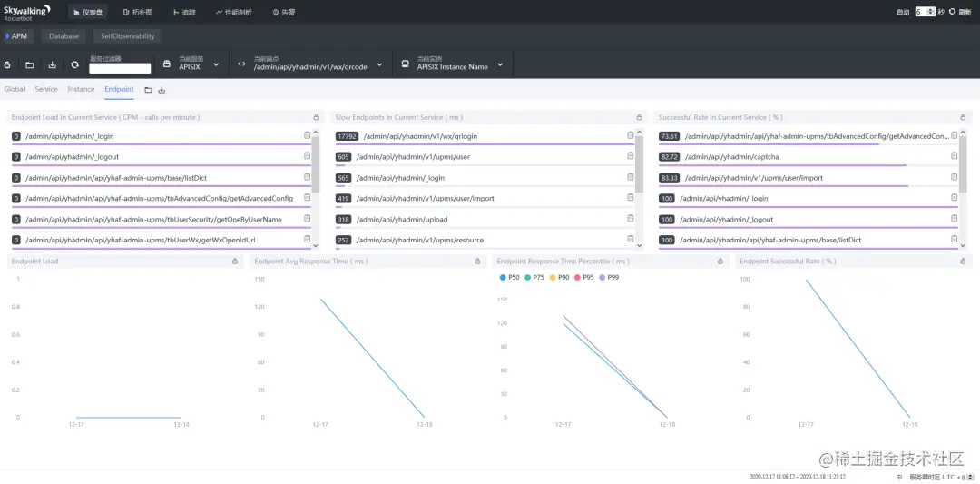
Task: Click the circular reload icon beside the service filter
Action: (x=75, y=64)
